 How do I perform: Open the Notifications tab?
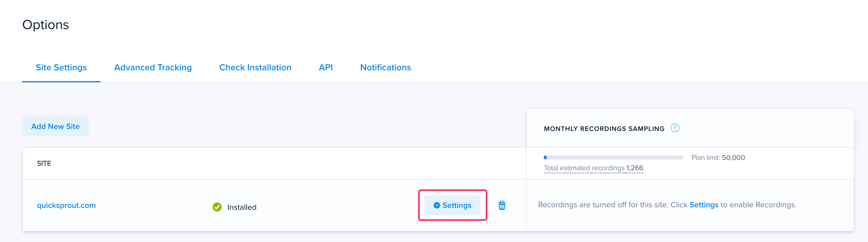[385, 67]
